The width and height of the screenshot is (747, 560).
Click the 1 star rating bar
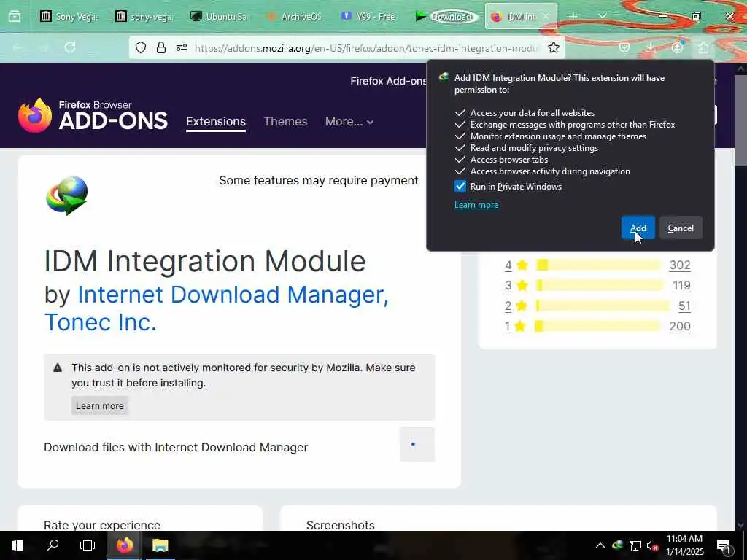click(597, 326)
